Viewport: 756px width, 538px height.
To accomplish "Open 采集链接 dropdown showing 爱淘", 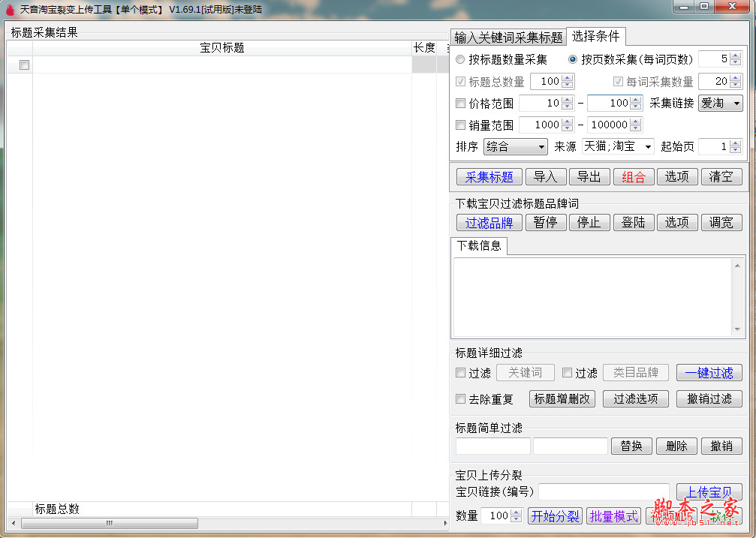I will click(720, 103).
